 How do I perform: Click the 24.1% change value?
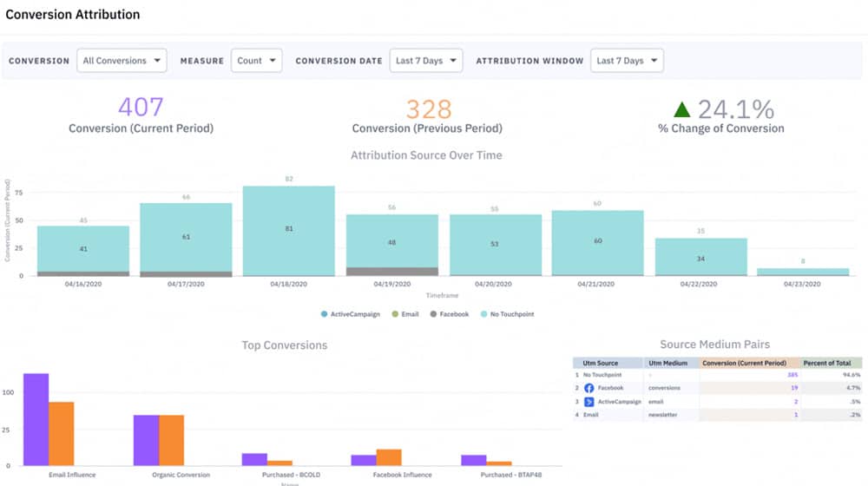click(736, 109)
